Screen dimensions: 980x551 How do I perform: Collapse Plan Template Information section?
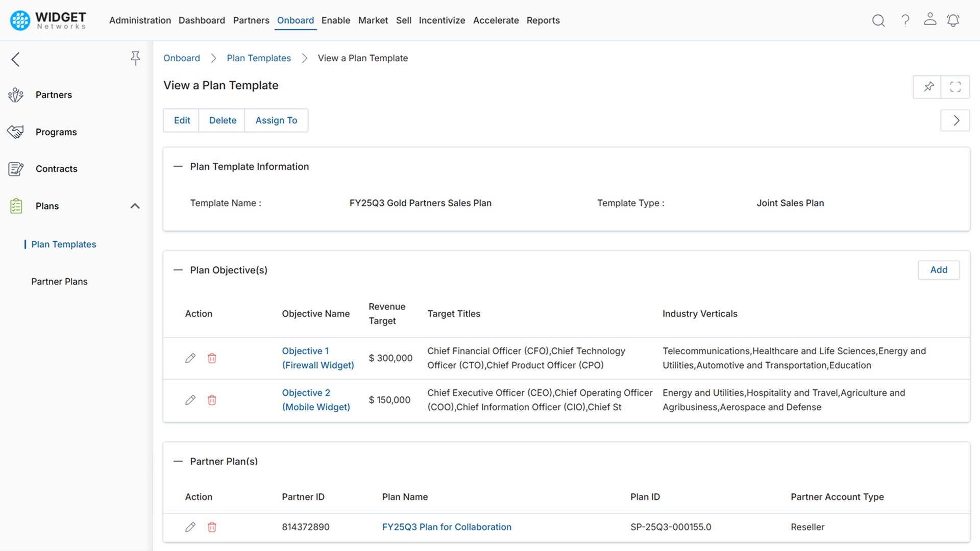tap(178, 167)
